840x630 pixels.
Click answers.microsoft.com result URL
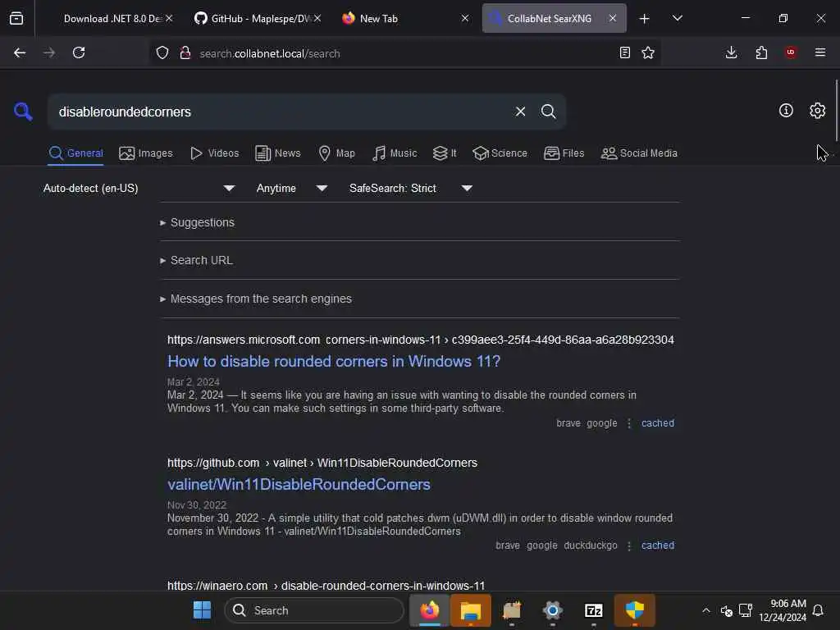coord(421,340)
